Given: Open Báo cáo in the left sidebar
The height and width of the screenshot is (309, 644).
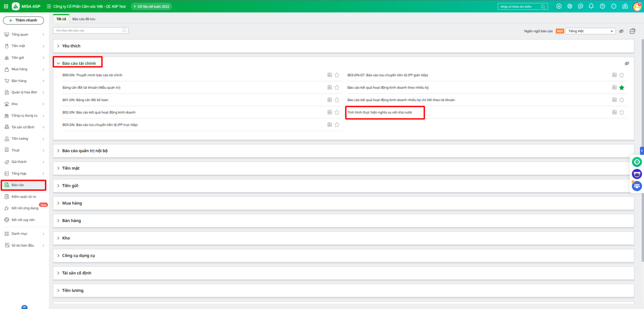Looking at the screenshot, I should (18, 185).
